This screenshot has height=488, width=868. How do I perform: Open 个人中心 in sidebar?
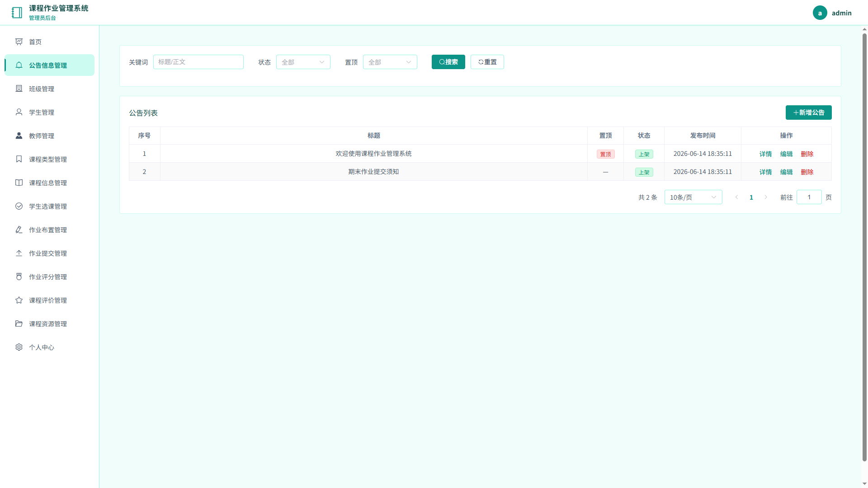(x=50, y=347)
